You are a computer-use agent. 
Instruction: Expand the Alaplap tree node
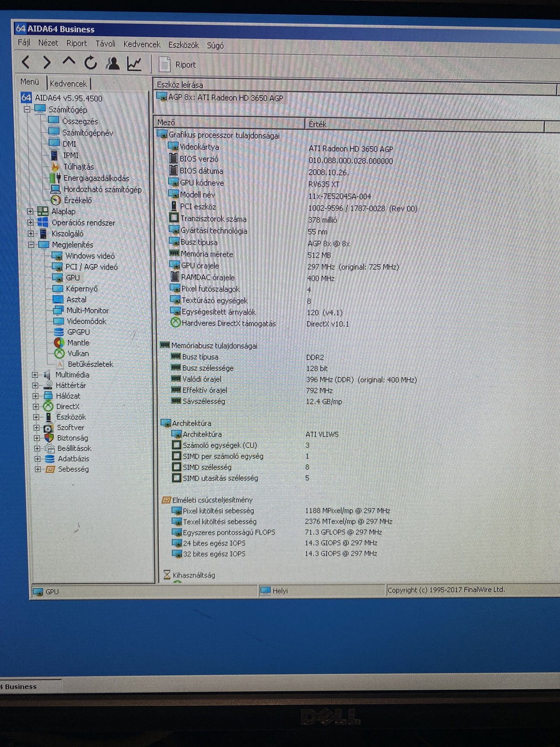click(30, 211)
